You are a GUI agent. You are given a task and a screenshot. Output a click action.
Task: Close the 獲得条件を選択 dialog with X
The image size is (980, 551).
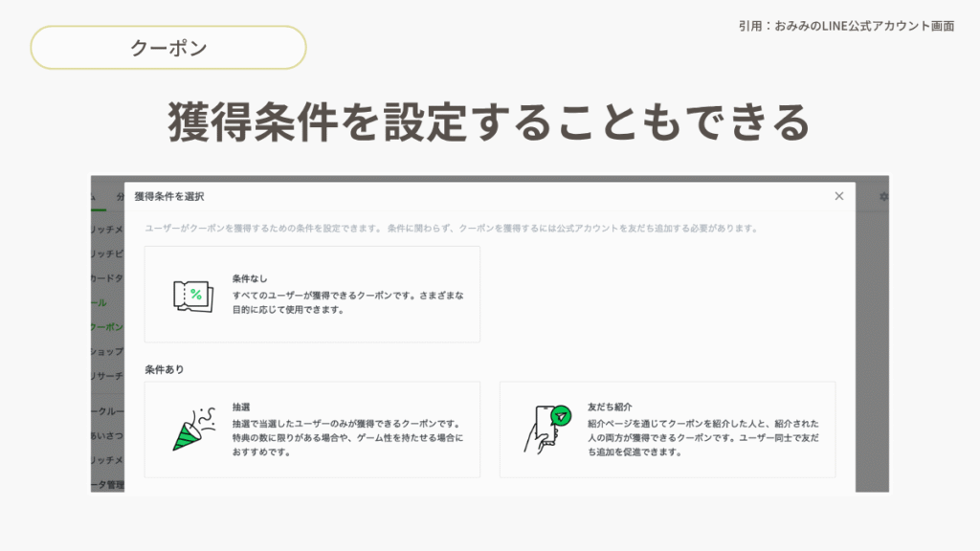pyautogui.click(x=839, y=196)
